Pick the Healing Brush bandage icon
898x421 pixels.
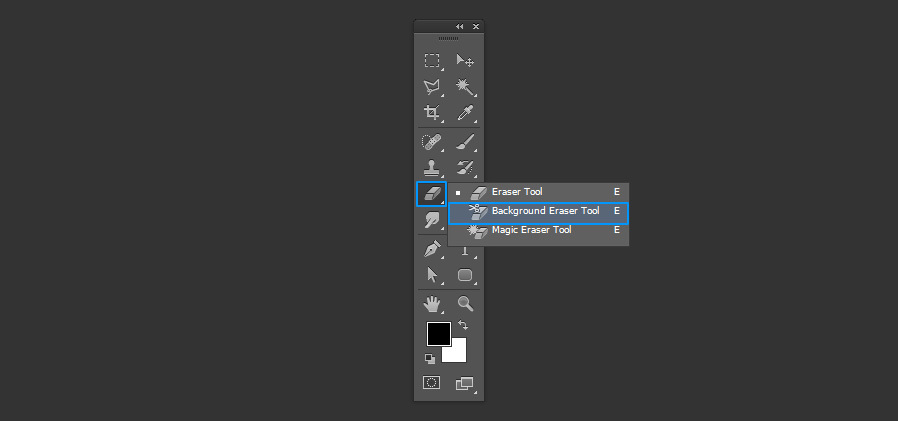(x=432, y=142)
